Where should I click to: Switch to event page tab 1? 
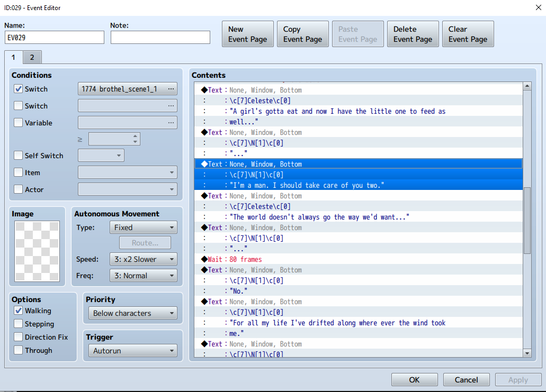pos(14,57)
